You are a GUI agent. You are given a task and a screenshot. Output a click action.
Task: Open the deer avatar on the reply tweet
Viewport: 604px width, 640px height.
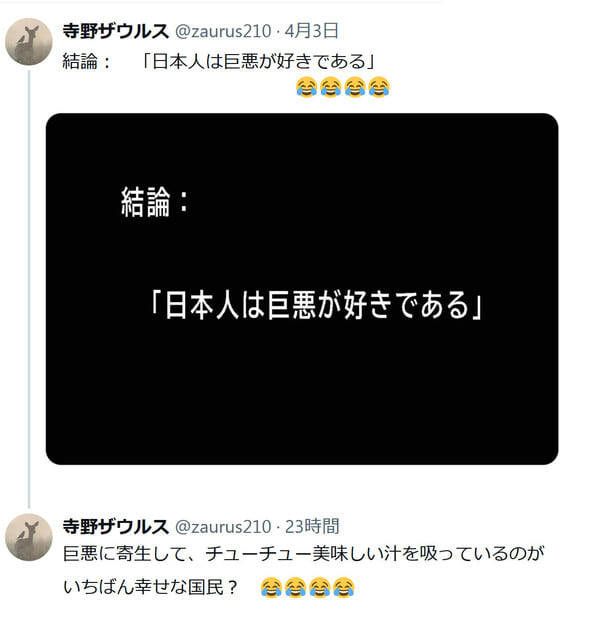point(29,537)
